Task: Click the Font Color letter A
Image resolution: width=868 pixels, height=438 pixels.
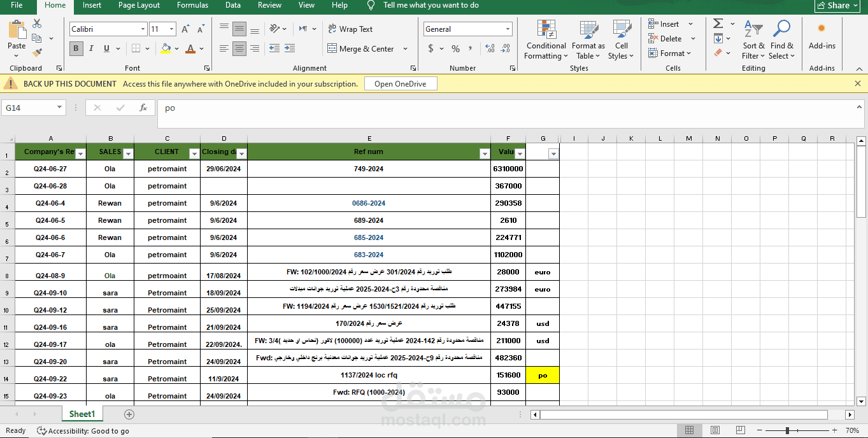Action: click(x=190, y=48)
